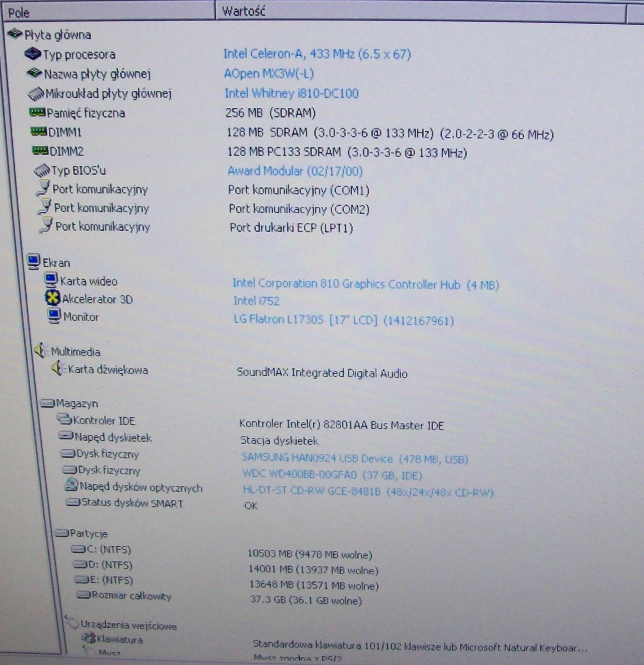Select the Rozmiar całkowity disk icon
644x665 pixels.
click(x=84, y=595)
